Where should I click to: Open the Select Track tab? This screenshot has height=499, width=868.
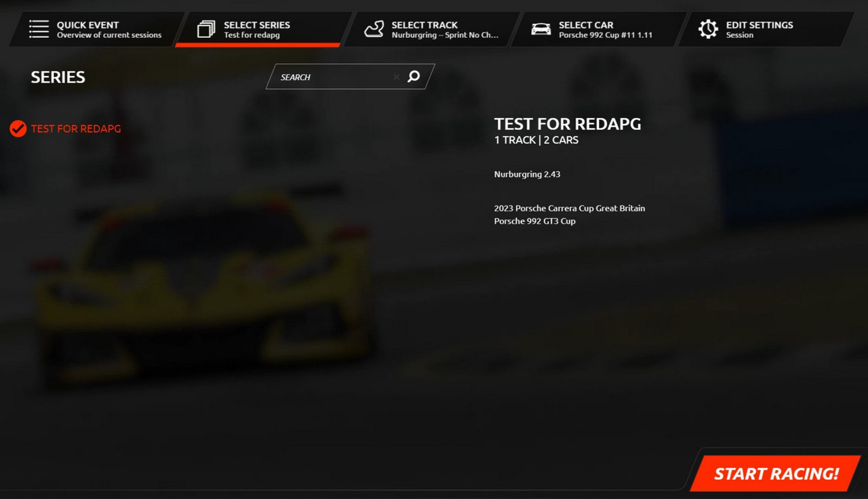(431, 29)
